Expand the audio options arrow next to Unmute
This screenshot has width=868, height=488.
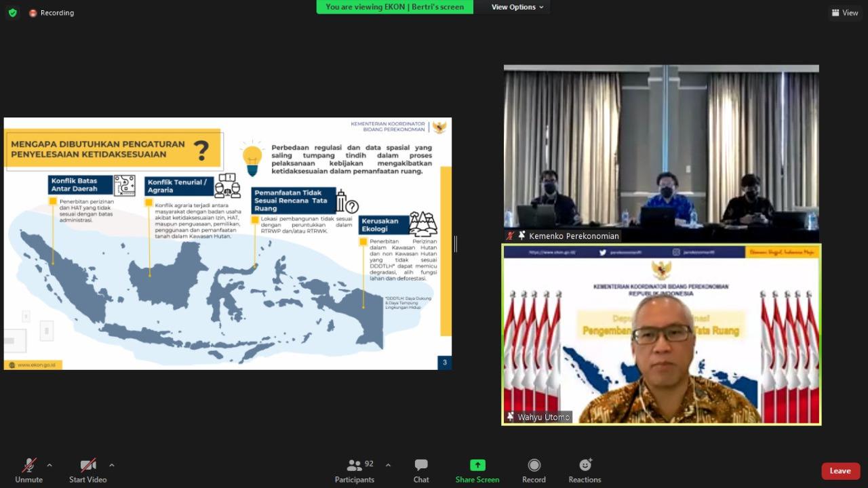[x=50, y=465]
